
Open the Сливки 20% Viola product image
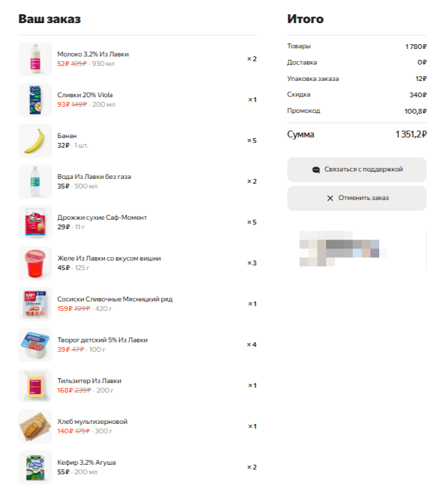[x=35, y=100]
